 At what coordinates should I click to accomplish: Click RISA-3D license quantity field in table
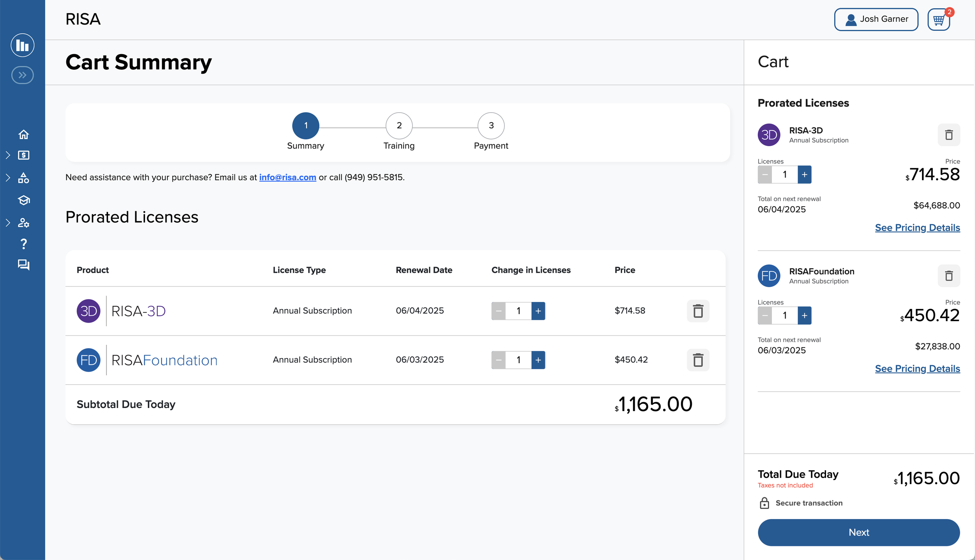tap(518, 311)
